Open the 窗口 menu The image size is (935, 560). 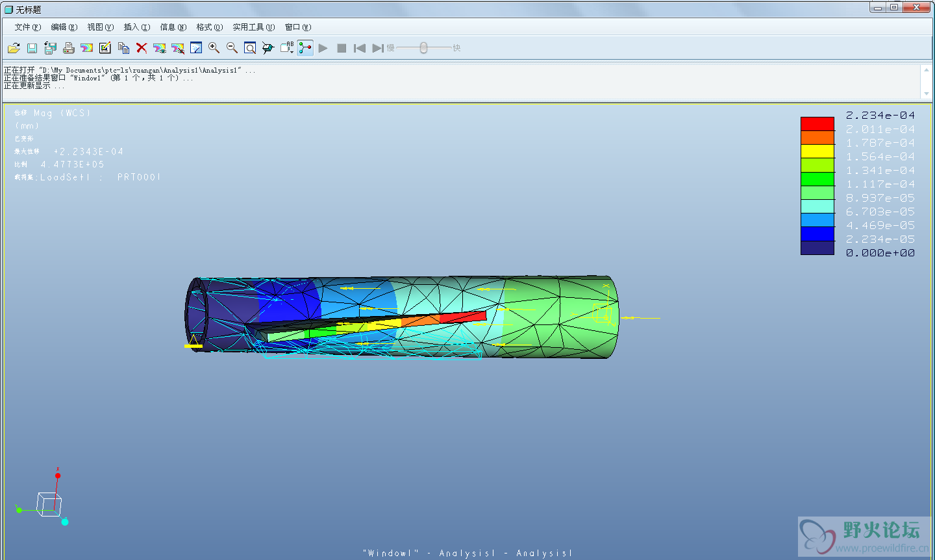click(x=298, y=27)
